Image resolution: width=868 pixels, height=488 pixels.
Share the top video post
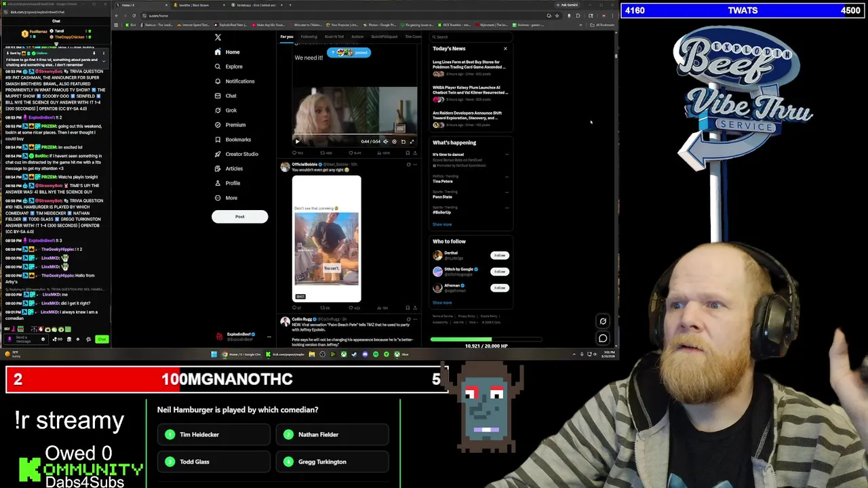click(414, 153)
